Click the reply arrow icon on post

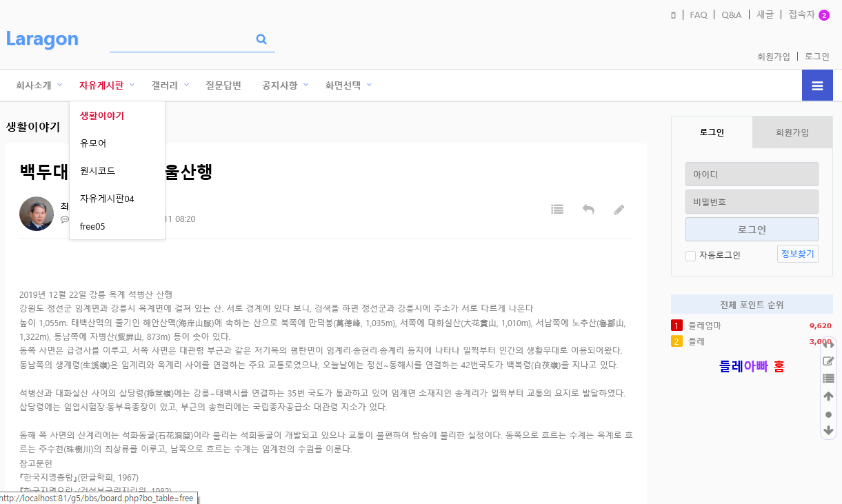(x=588, y=209)
